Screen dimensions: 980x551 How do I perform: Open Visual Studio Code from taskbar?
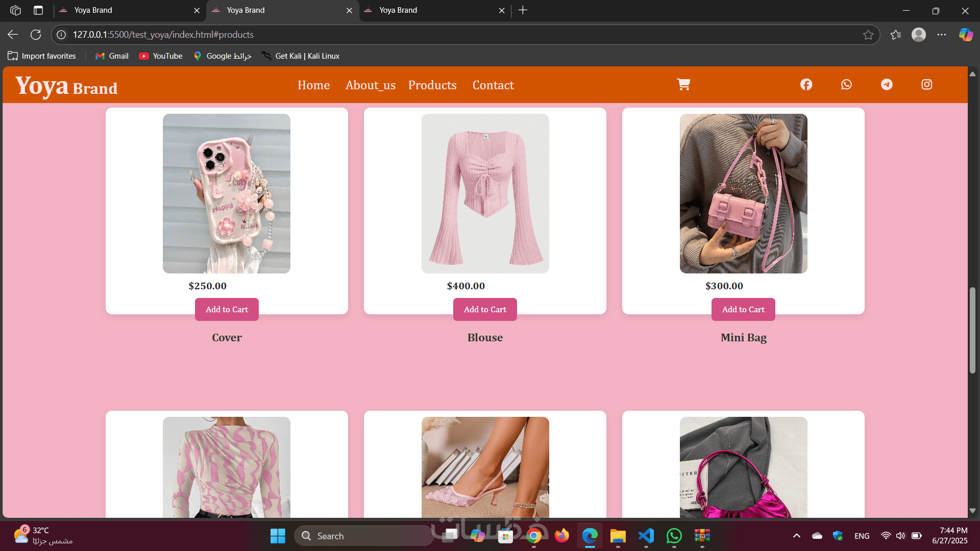coord(646,536)
